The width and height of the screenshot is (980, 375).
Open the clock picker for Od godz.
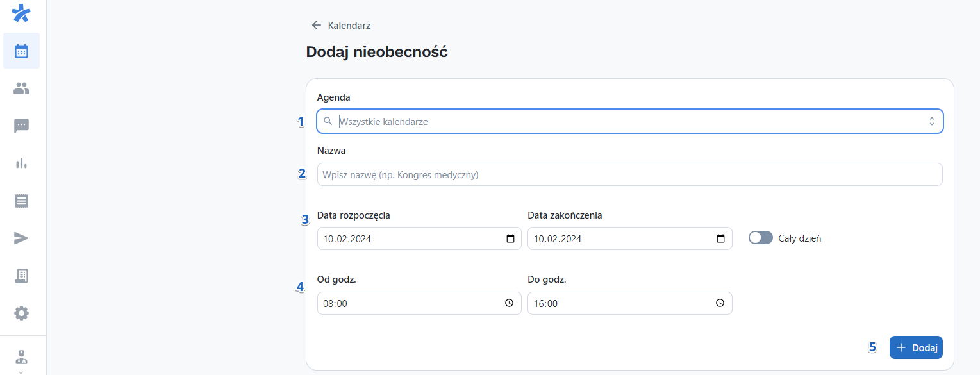pyautogui.click(x=509, y=303)
